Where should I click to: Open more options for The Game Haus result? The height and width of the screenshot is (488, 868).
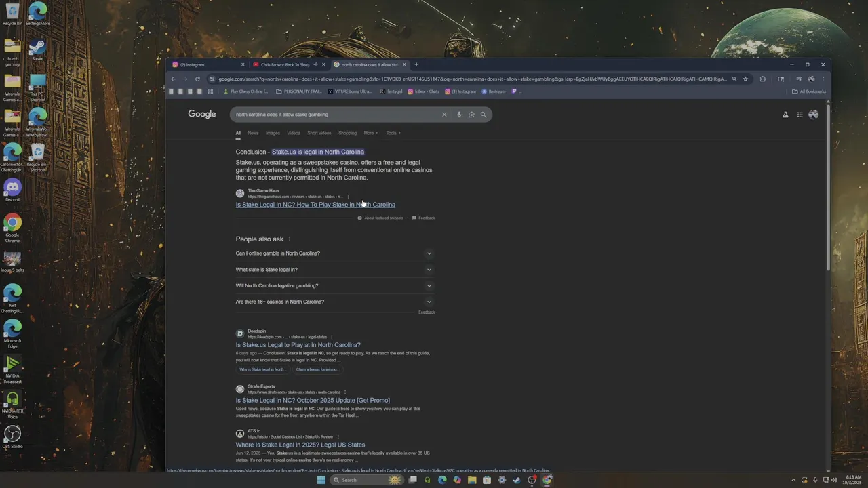click(x=349, y=197)
